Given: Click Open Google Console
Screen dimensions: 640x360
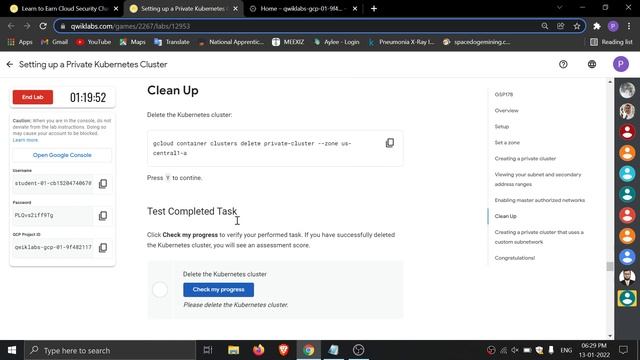Looking at the screenshot, I should (x=62, y=155).
